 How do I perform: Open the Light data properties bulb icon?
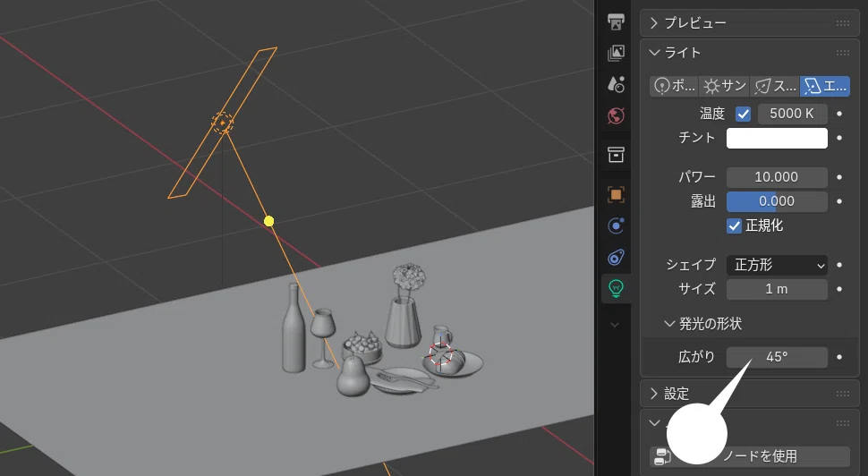pyautogui.click(x=617, y=288)
